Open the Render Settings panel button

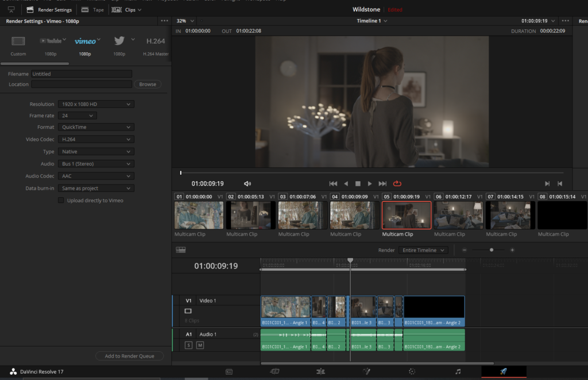[49, 10]
